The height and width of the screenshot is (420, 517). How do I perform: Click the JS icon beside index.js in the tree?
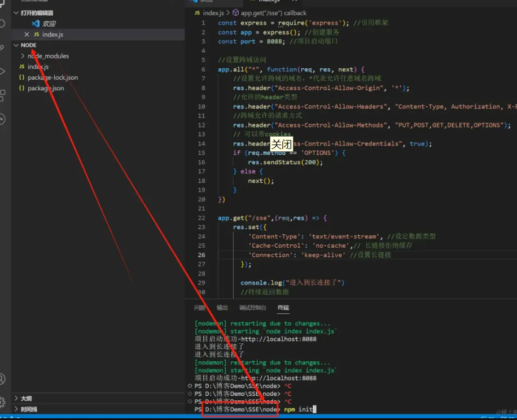22,67
